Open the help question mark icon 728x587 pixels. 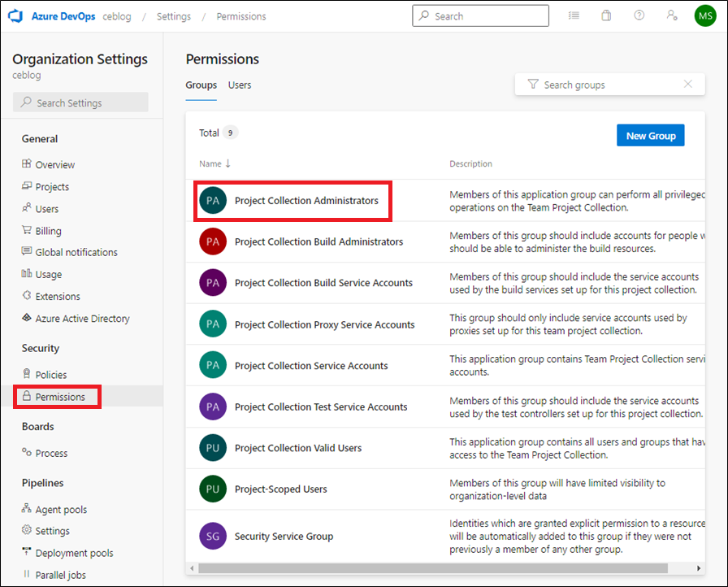coord(639,15)
